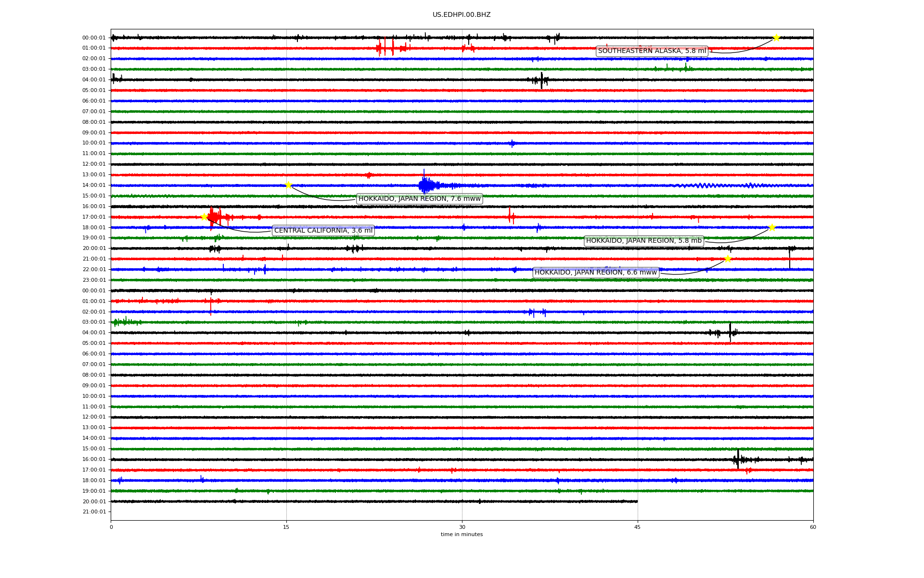Image resolution: width=924 pixels, height=578 pixels.
Task: Click the HOKKAIDO, JAPAN REGION, 5.8 mb label
Action: 643,241
